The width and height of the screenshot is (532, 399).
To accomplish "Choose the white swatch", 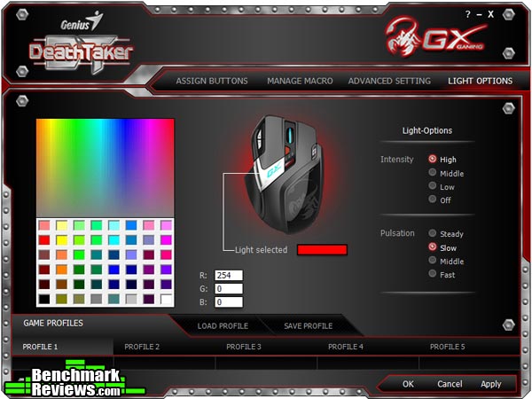I will tap(167, 299).
